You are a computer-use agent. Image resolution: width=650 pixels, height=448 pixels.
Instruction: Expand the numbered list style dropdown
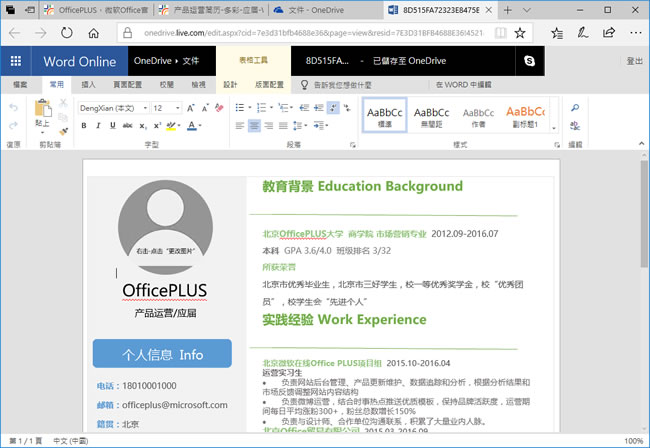[x=272, y=108]
